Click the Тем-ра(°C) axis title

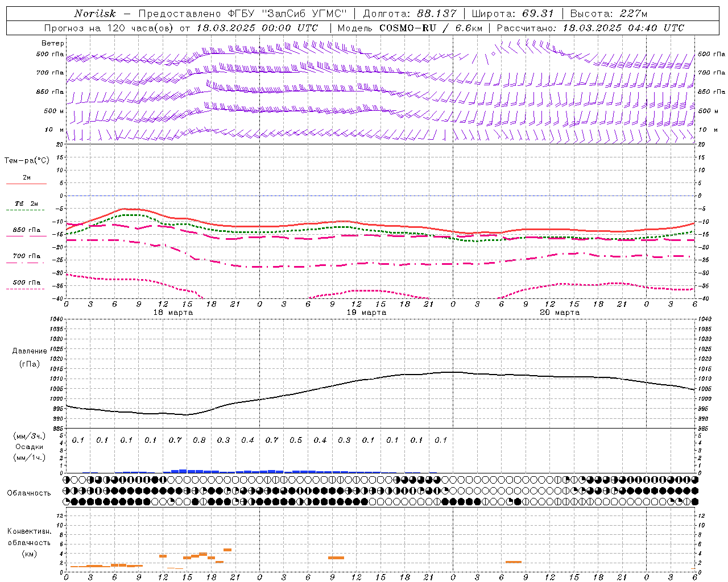click(27, 161)
